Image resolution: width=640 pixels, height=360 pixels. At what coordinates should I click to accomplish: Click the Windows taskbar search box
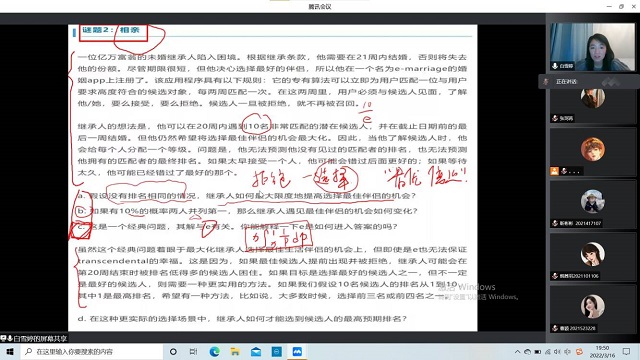(91, 351)
